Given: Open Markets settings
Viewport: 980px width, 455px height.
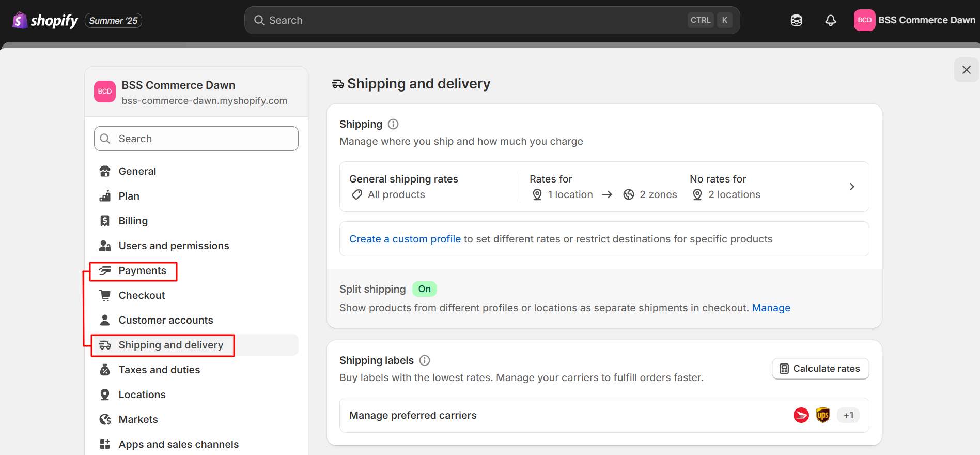Looking at the screenshot, I should coord(196,419).
